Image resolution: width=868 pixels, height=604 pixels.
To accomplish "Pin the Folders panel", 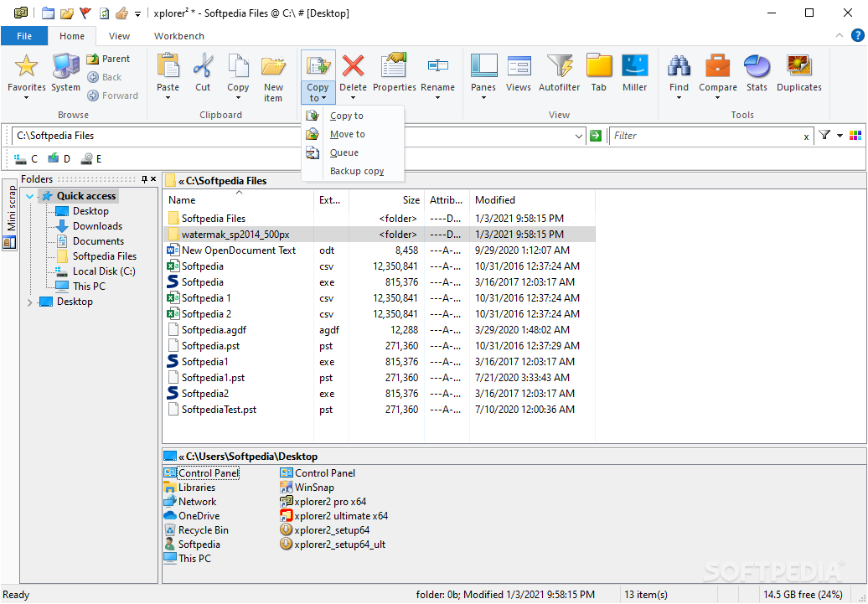I will [144, 178].
